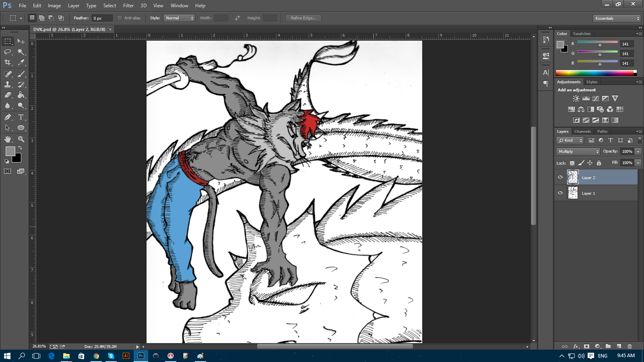644x362 pixels.
Task: Select the Blur tool
Action: 8,105
